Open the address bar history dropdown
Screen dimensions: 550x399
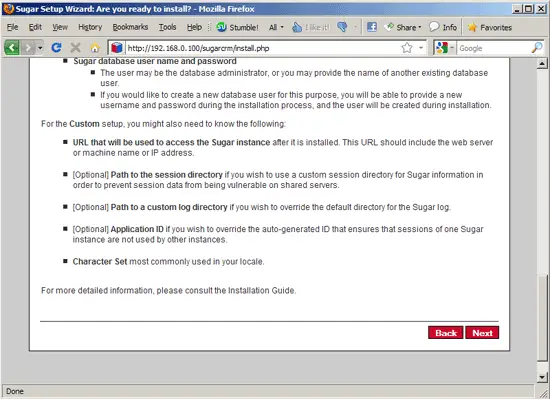421,48
